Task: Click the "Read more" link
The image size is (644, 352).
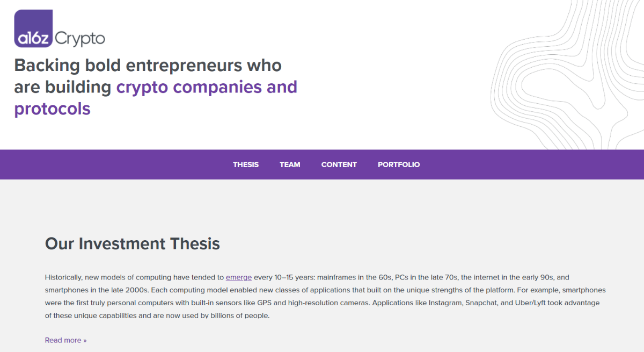Action: point(63,340)
